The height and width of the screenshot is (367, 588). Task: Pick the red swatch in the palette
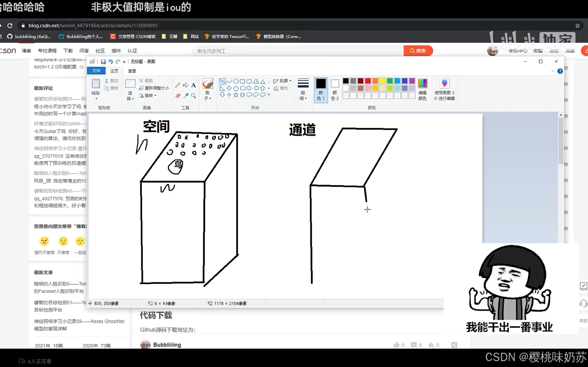(x=368, y=81)
